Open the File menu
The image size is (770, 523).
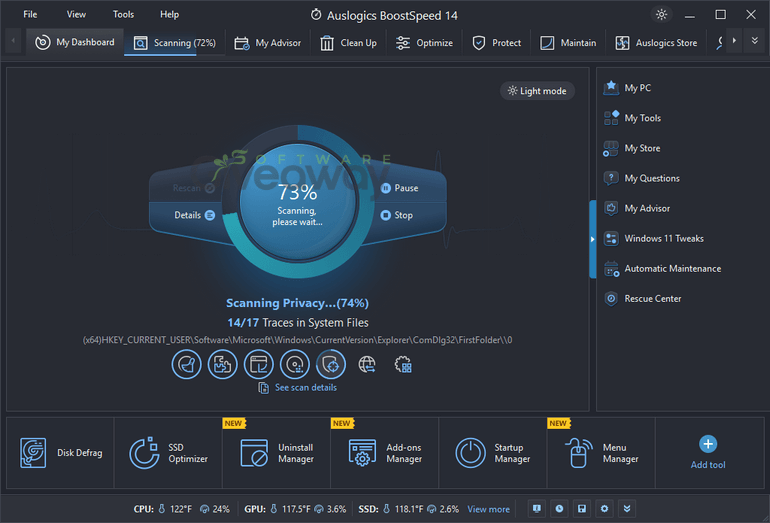(30, 14)
